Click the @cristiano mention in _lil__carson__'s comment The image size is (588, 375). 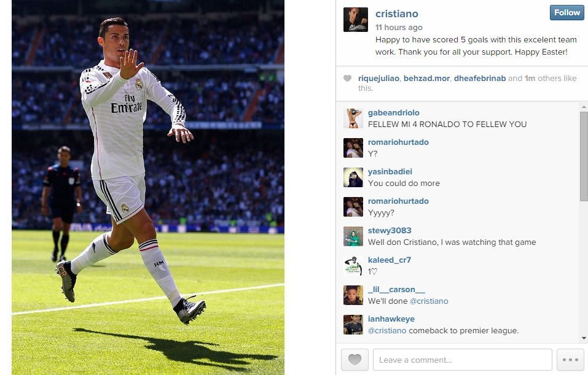click(429, 301)
